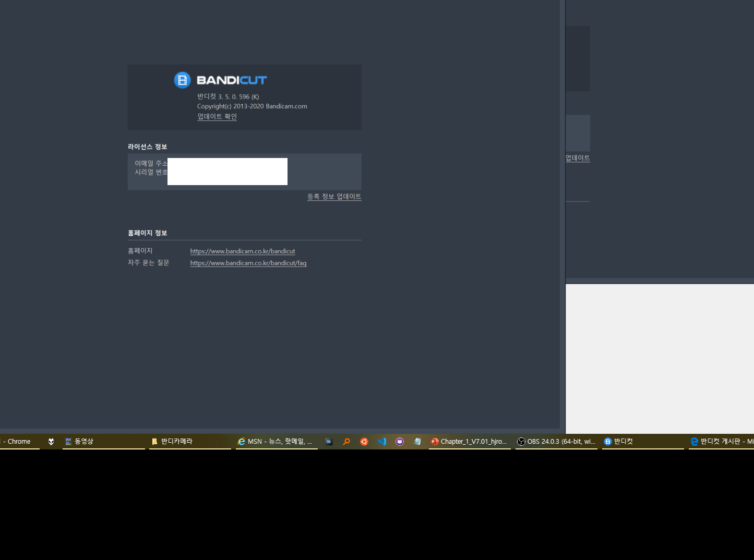The image size is (754, 560).
Task: Open the bandicam.co.kr/bandicut homepage link
Action: pyautogui.click(x=243, y=251)
